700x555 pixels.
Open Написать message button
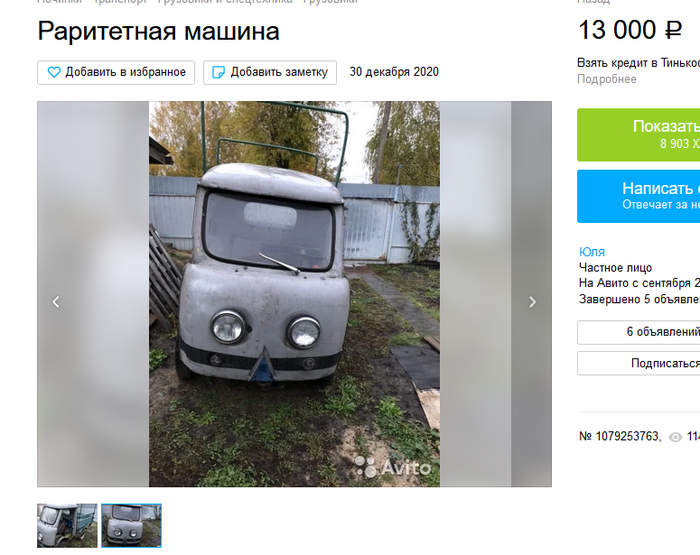tap(638, 196)
